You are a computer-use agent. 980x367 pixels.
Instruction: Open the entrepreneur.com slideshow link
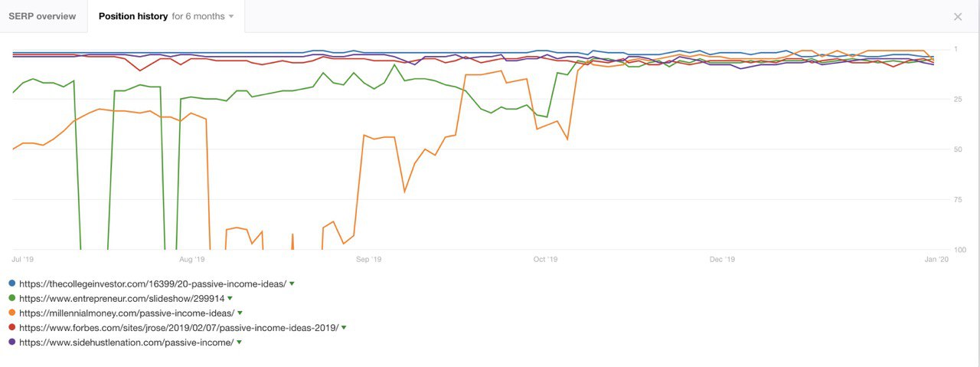point(122,298)
